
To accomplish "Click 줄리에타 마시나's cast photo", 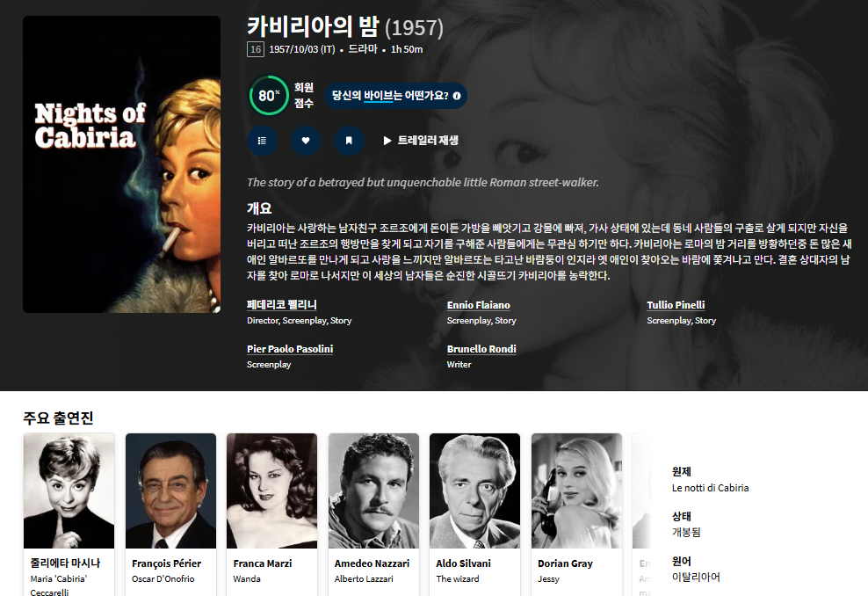I will click(x=69, y=491).
